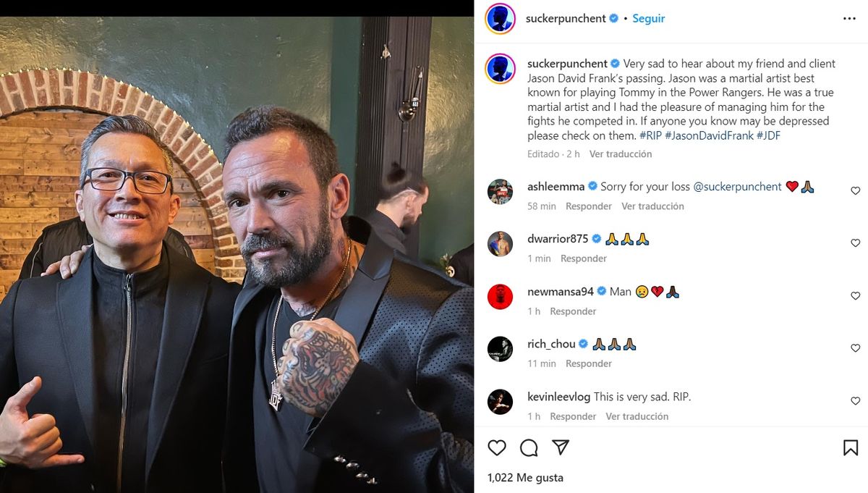868x493 pixels.
Task: Open ashleemma's profile avatar
Action: [x=500, y=192]
